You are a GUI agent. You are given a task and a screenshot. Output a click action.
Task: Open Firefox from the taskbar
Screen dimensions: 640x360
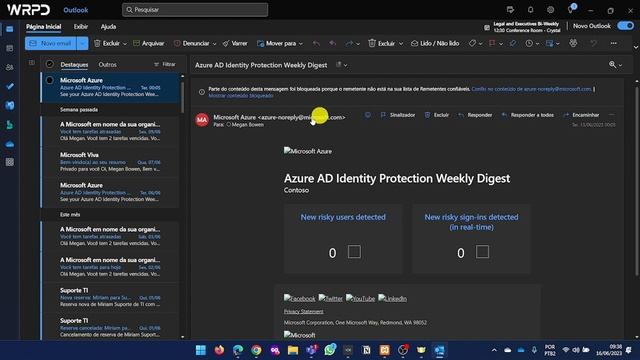[219, 350]
